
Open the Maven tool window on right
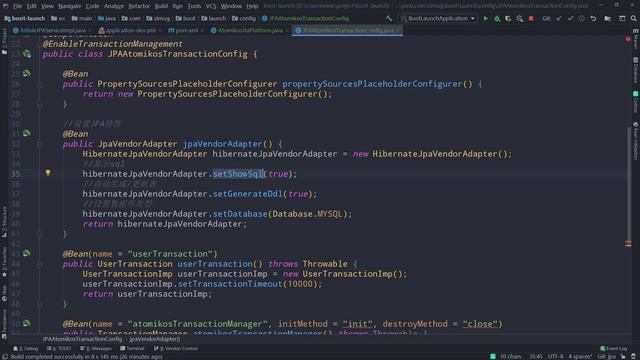pyautogui.click(x=636, y=39)
